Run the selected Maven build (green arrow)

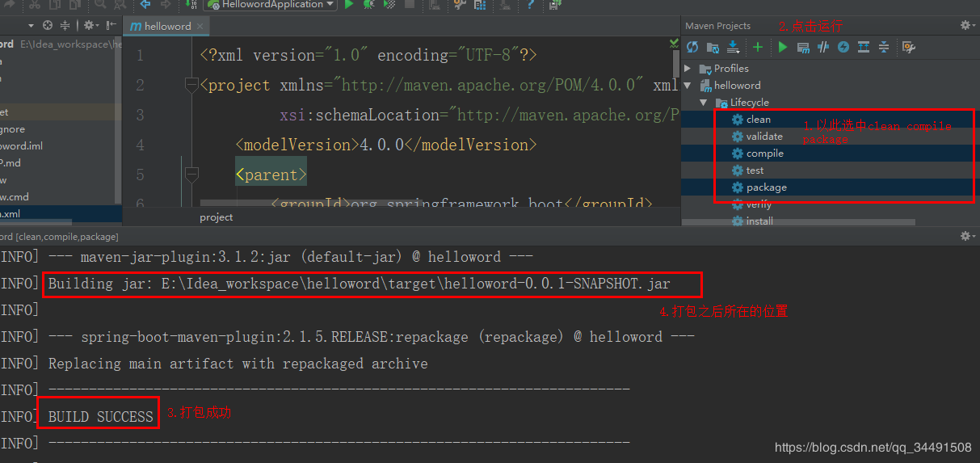782,47
